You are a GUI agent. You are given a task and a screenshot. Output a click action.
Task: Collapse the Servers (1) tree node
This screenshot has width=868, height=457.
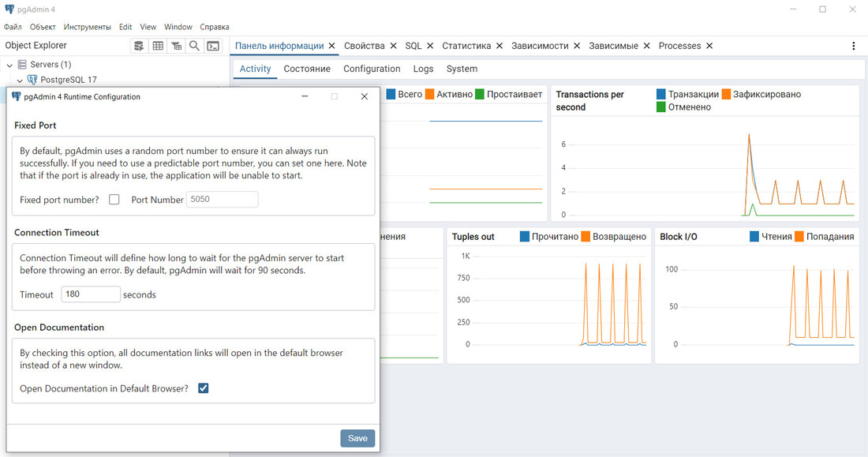tap(9, 66)
